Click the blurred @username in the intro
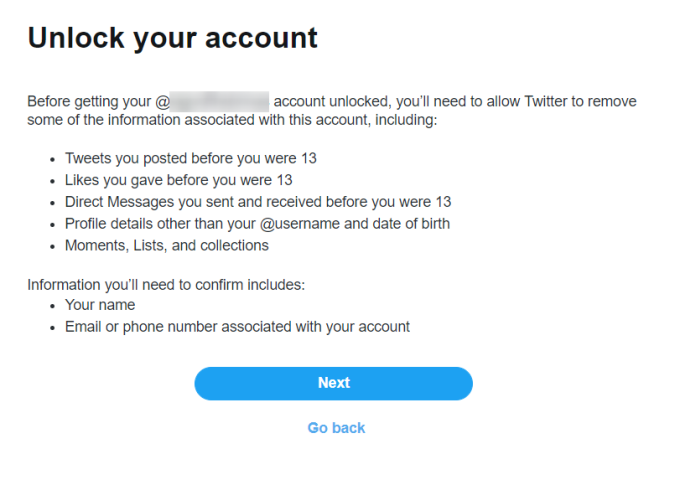The height and width of the screenshot is (485, 680). coord(219,102)
